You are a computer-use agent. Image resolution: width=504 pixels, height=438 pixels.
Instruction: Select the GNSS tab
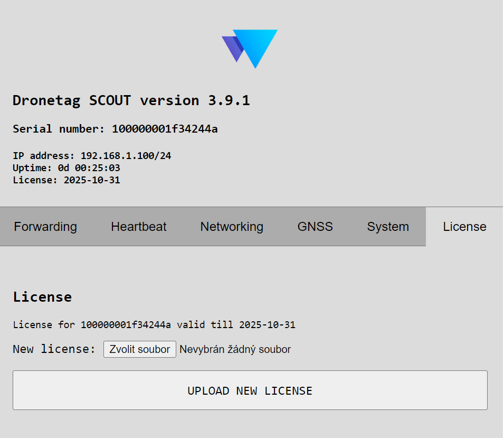[x=315, y=227]
